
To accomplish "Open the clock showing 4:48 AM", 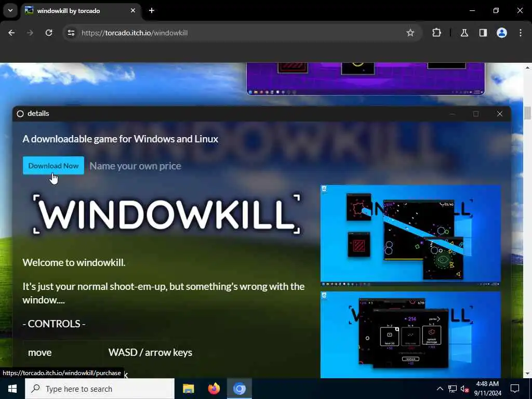I will [487, 389].
